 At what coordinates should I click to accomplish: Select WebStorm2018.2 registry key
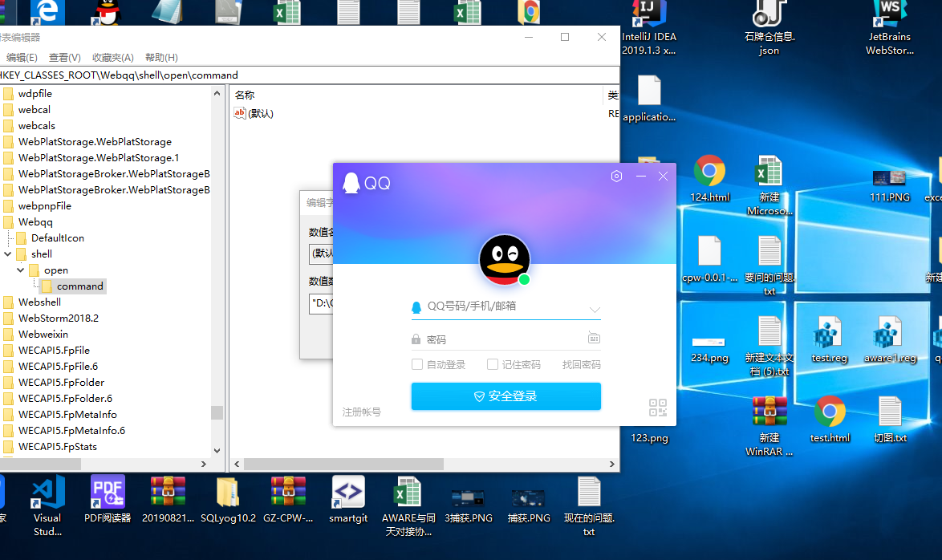[x=59, y=318]
